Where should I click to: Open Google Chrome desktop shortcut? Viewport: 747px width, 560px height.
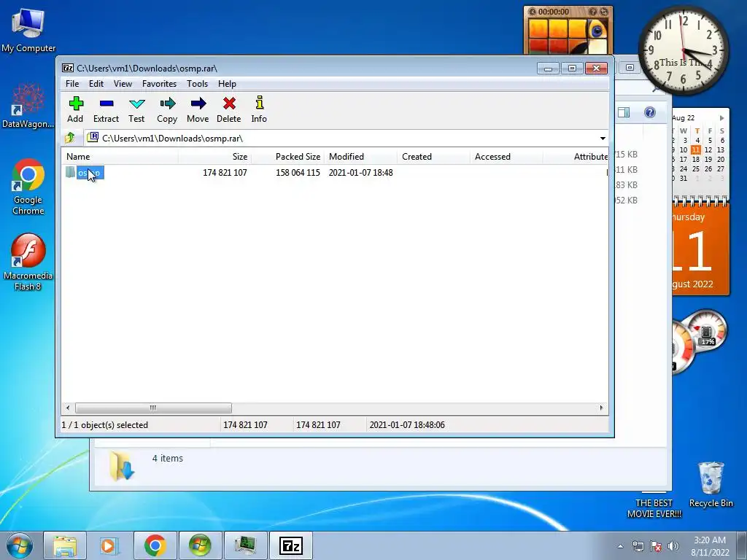coord(28,186)
